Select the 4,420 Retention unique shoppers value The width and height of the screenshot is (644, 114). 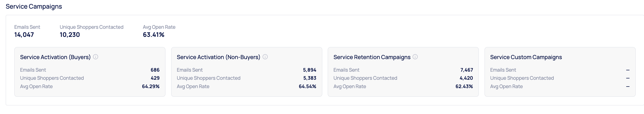(466, 78)
